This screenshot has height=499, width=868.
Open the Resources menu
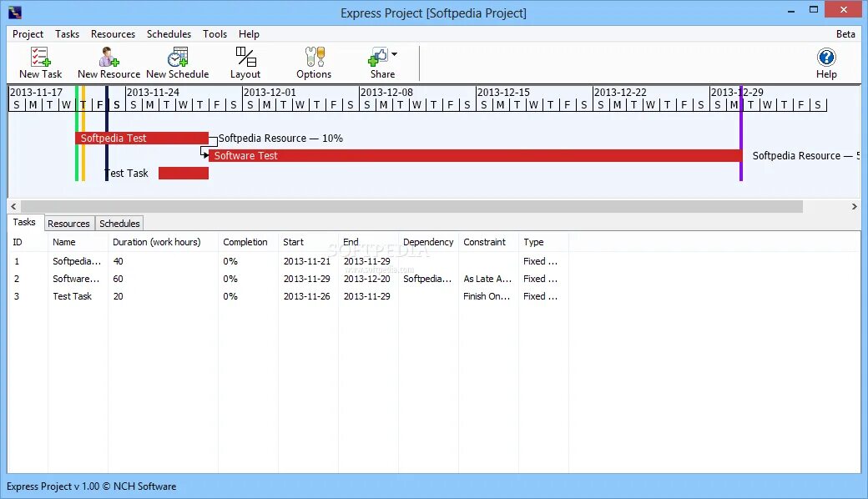[113, 33]
